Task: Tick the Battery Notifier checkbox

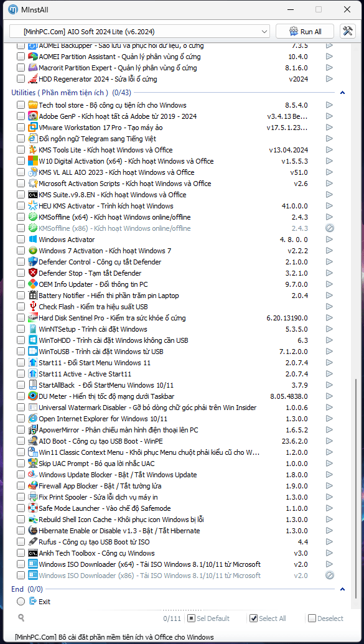Action: (x=21, y=296)
